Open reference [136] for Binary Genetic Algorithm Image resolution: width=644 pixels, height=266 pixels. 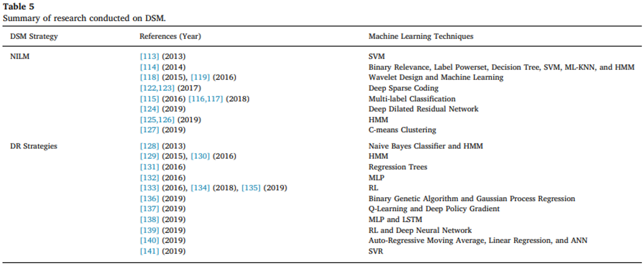[149, 199]
